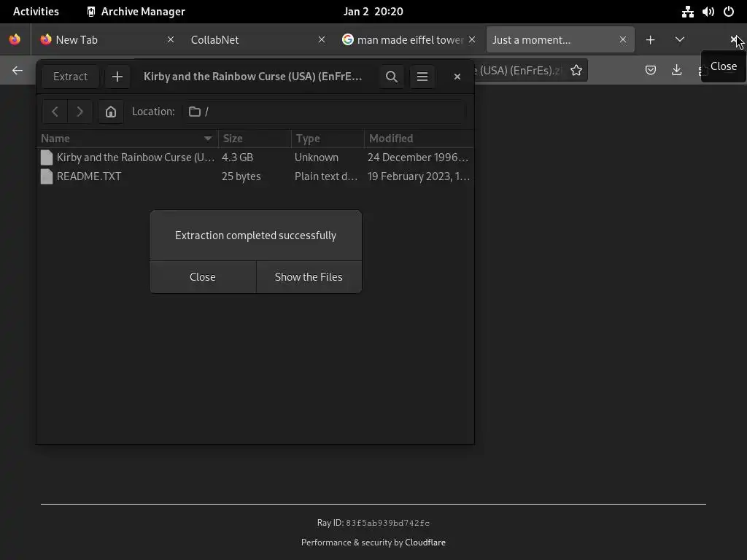
Task: Close the man made eiffel tower tab
Action: point(472,40)
